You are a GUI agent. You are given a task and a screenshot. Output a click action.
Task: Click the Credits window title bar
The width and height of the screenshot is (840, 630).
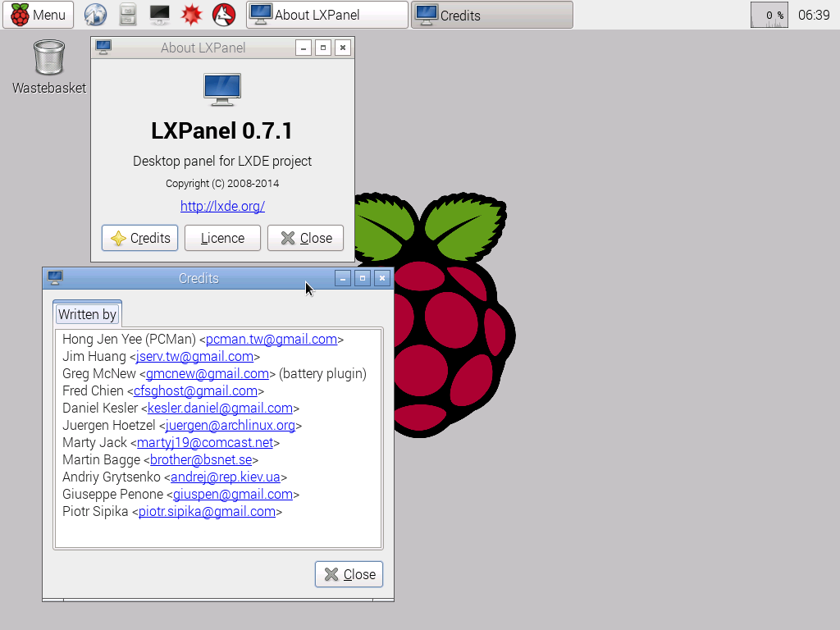(199, 278)
